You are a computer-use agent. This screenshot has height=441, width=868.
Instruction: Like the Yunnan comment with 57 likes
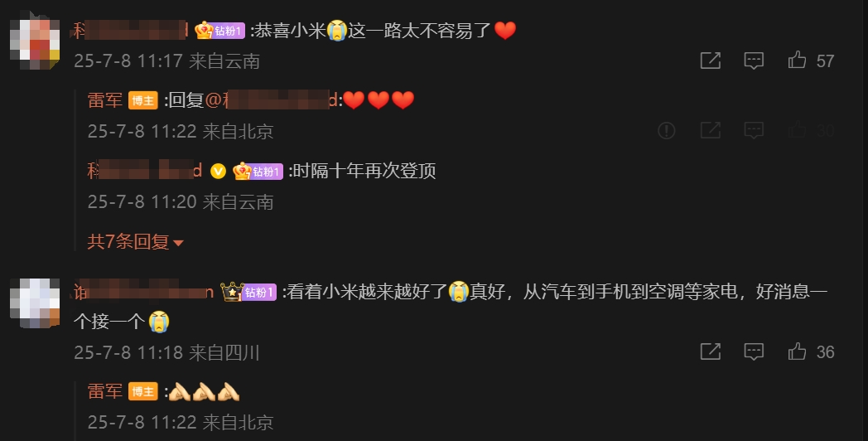[x=797, y=60]
